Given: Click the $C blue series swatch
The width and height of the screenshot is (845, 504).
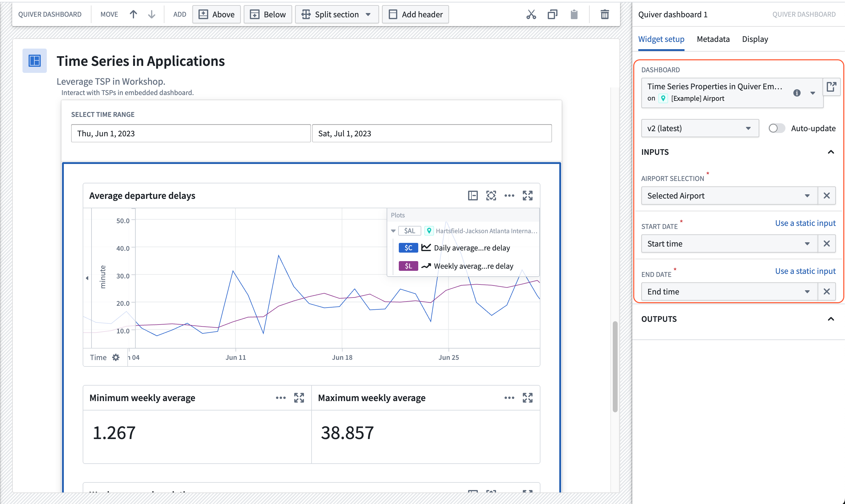Looking at the screenshot, I should (x=408, y=247).
